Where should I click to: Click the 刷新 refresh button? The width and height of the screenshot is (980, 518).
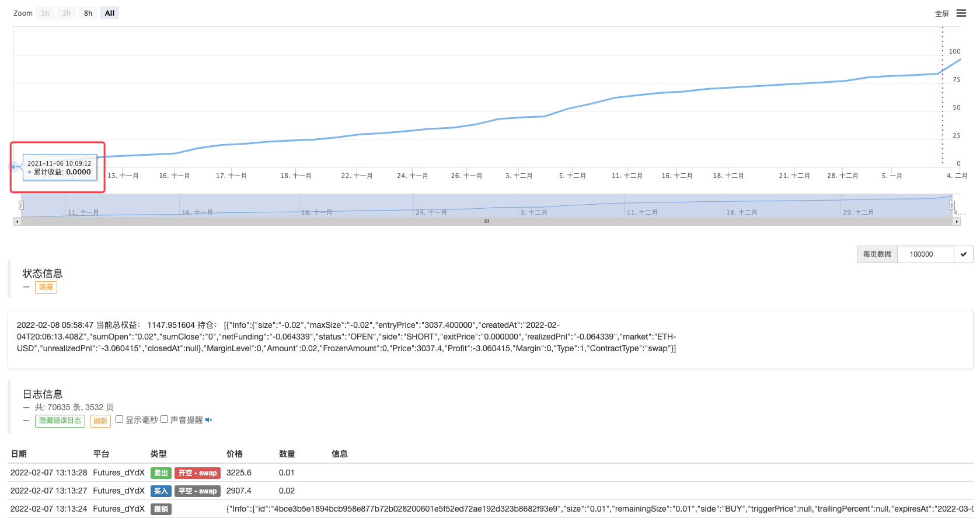click(x=100, y=421)
